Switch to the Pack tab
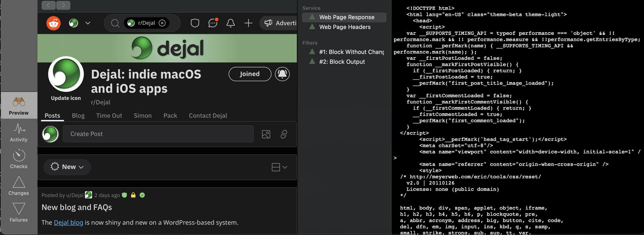This screenshot has height=235, width=644. click(170, 116)
